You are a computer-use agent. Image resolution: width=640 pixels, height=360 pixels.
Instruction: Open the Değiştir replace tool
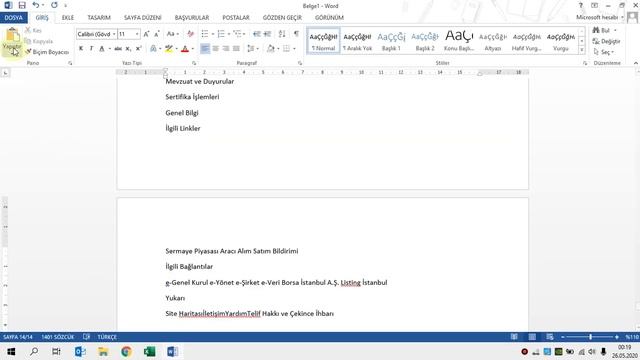coord(607,41)
